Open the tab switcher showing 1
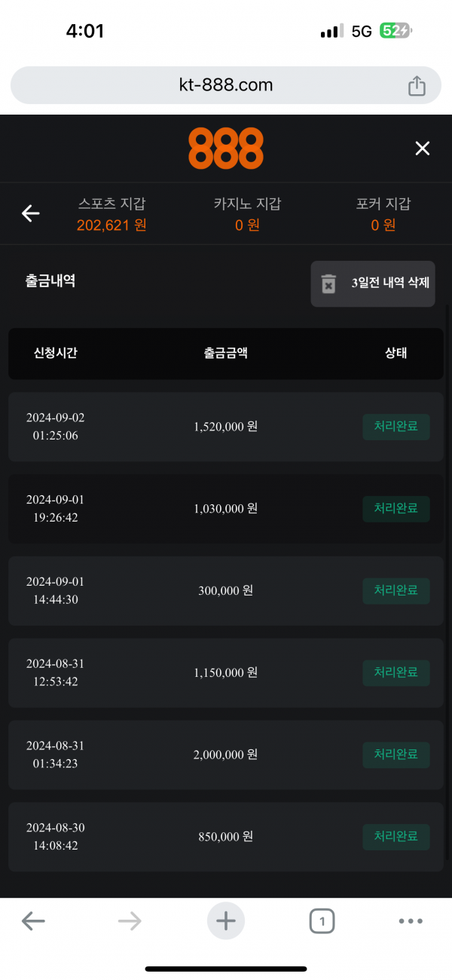This screenshot has height=980, width=452. (x=322, y=920)
